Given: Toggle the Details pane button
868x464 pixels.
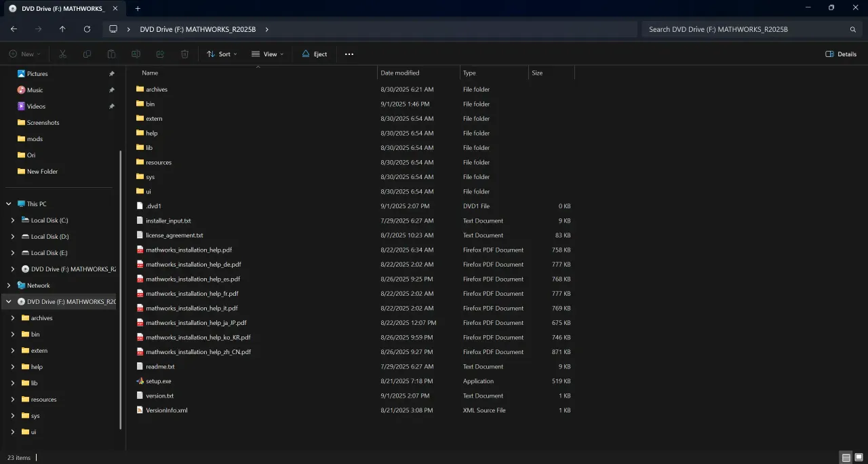Looking at the screenshot, I should 841,54.
